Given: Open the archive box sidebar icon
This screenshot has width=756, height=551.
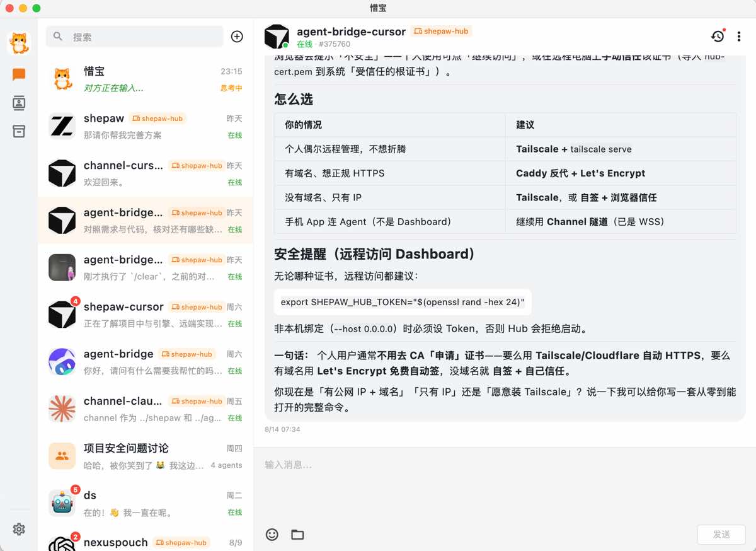Looking at the screenshot, I should [x=19, y=131].
